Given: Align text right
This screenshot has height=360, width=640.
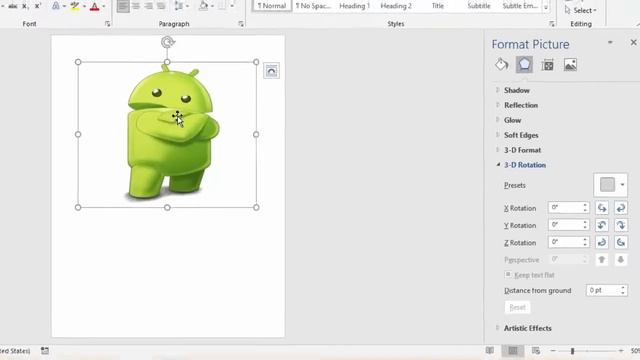Looking at the screenshot, I should click(x=149, y=6).
